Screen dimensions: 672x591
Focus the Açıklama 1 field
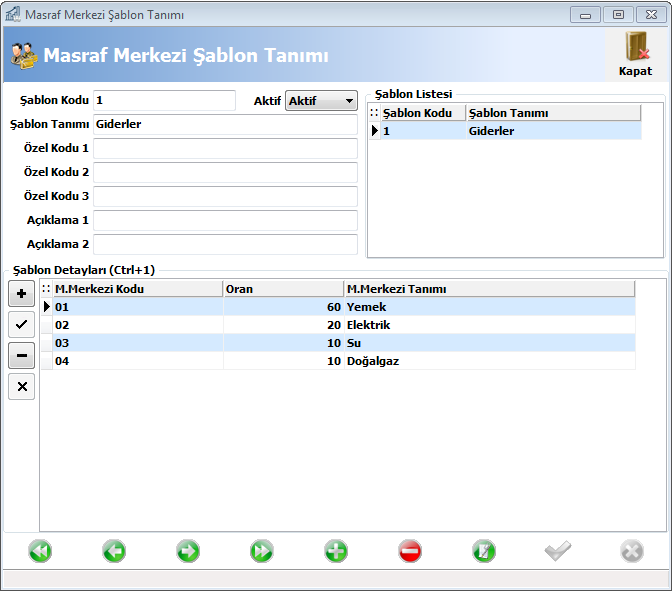(225, 220)
